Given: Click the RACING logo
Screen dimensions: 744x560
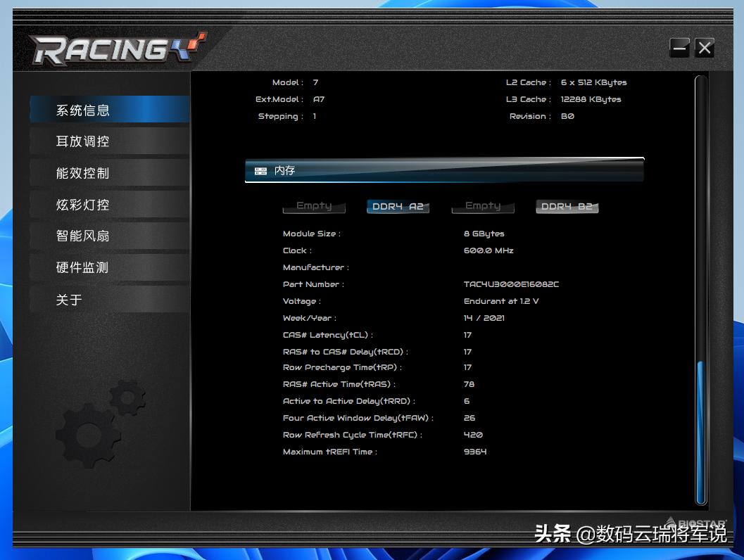Looking at the screenshot, I should 118,49.
